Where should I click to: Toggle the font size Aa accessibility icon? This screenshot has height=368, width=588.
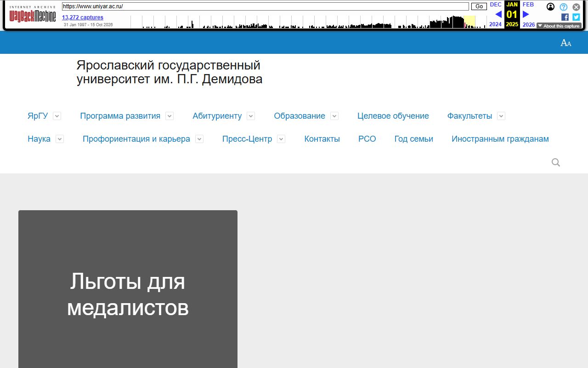566,43
